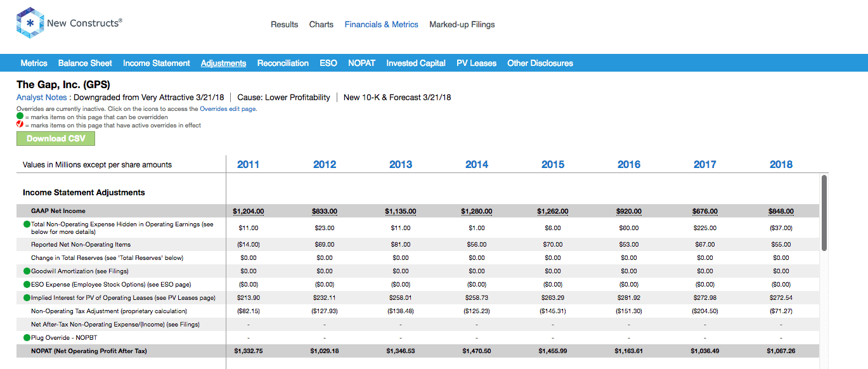Switch to the Reconciliation tab
868x369 pixels.
point(283,63)
